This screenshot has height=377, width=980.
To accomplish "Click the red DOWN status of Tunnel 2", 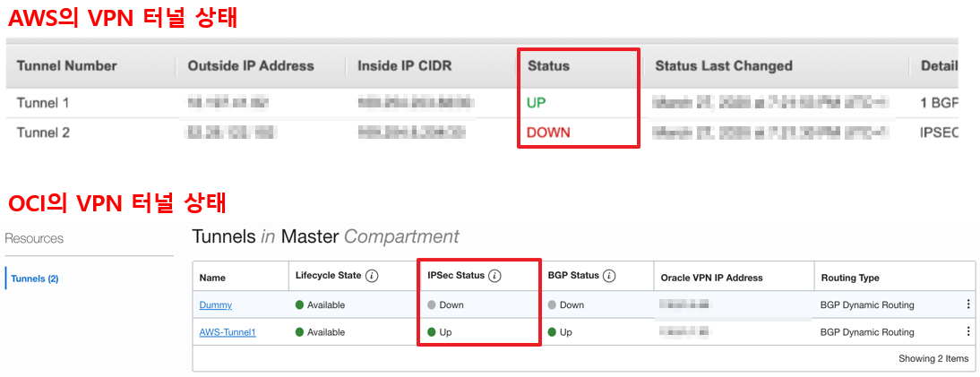I will coord(549,133).
